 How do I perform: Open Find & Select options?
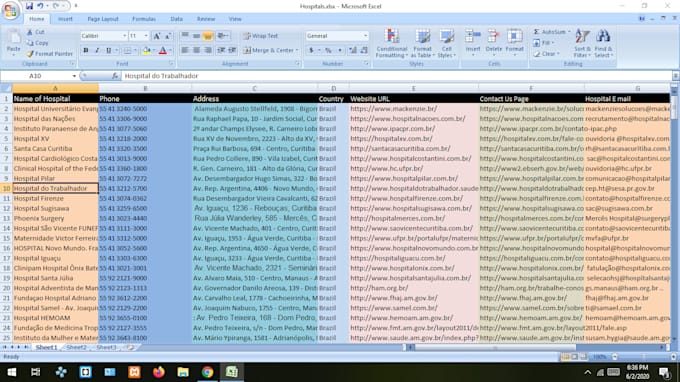603,42
